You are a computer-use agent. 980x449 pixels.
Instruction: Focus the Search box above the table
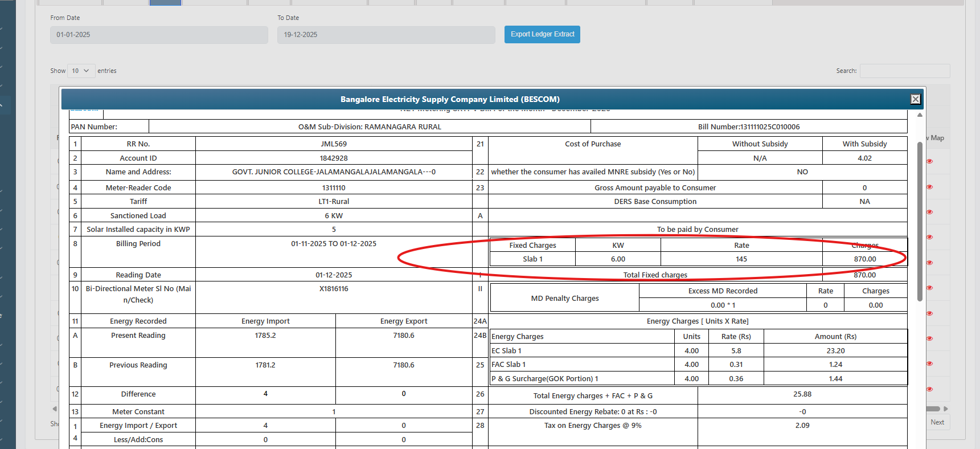click(904, 71)
